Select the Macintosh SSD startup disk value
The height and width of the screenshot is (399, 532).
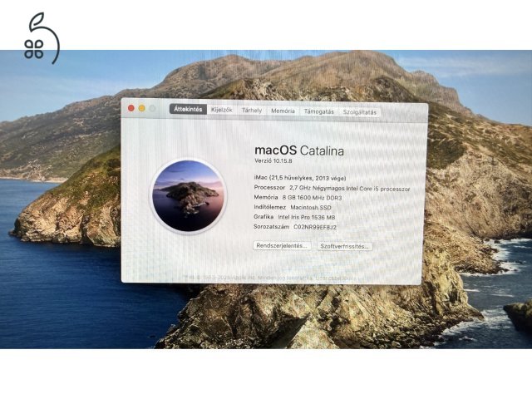(311, 207)
